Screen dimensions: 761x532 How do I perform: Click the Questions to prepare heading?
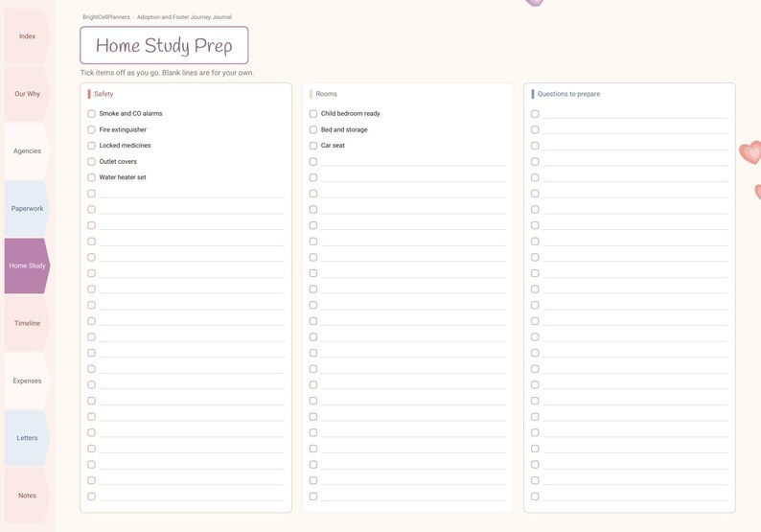(568, 94)
